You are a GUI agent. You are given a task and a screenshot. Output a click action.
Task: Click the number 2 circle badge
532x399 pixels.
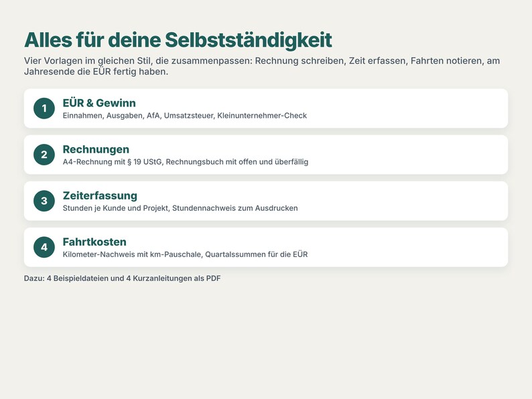(44, 155)
